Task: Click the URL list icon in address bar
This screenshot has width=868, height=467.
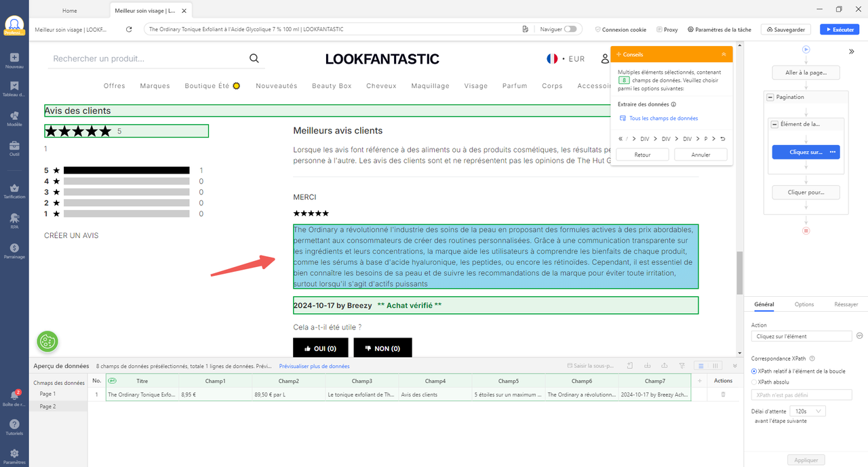Action: click(x=526, y=29)
